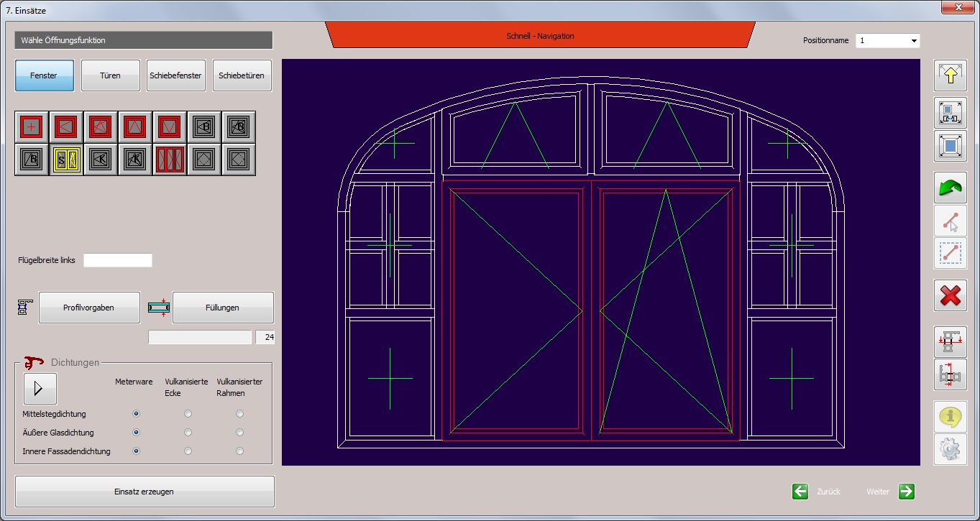Select the downward-triangle red window icon

coord(170,127)
